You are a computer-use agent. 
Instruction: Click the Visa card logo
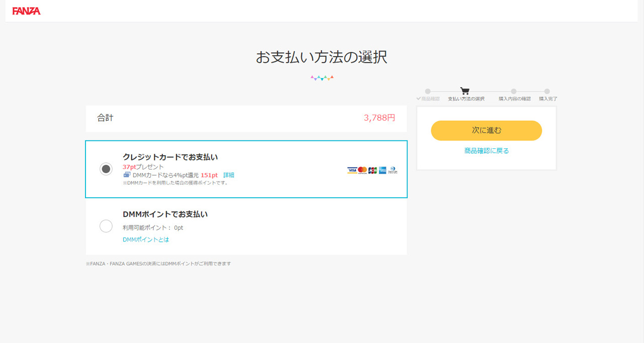[352, 170]
